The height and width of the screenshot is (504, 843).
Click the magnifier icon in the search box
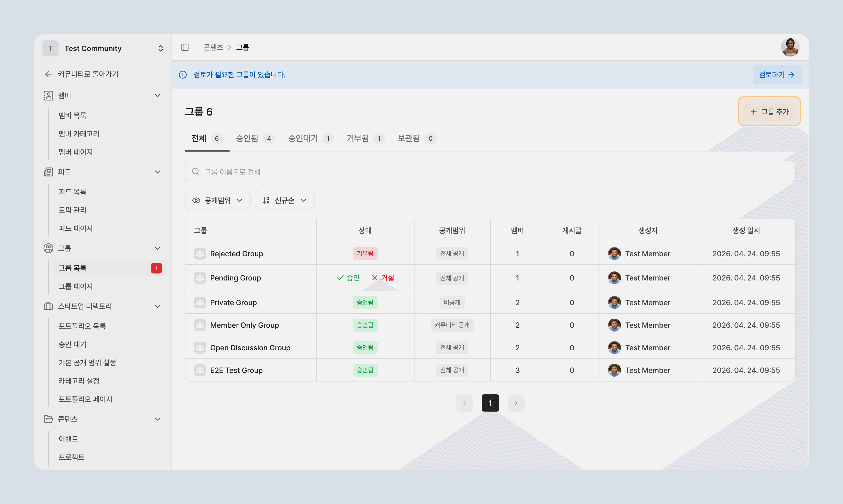tap(196, 171)
